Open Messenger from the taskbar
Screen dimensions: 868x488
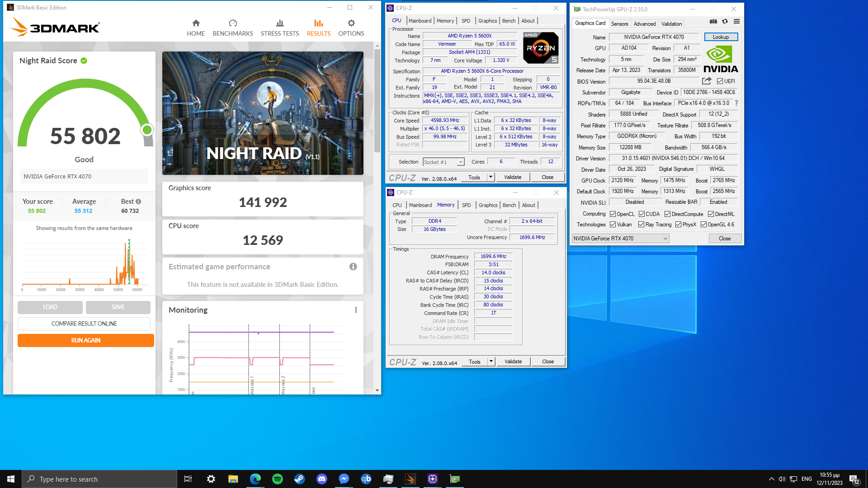coord(344,479)
